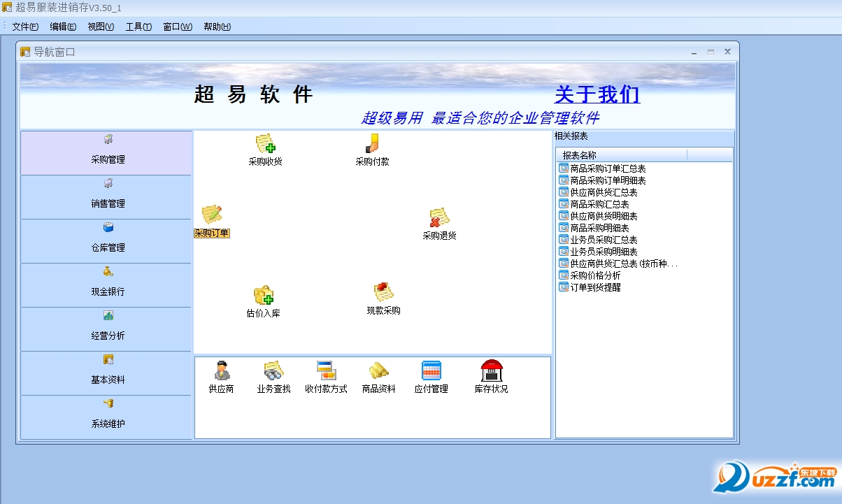Open the 现款采购 cash purchase icon
This screenshot has height=504, width=842.
coord(383,298)
